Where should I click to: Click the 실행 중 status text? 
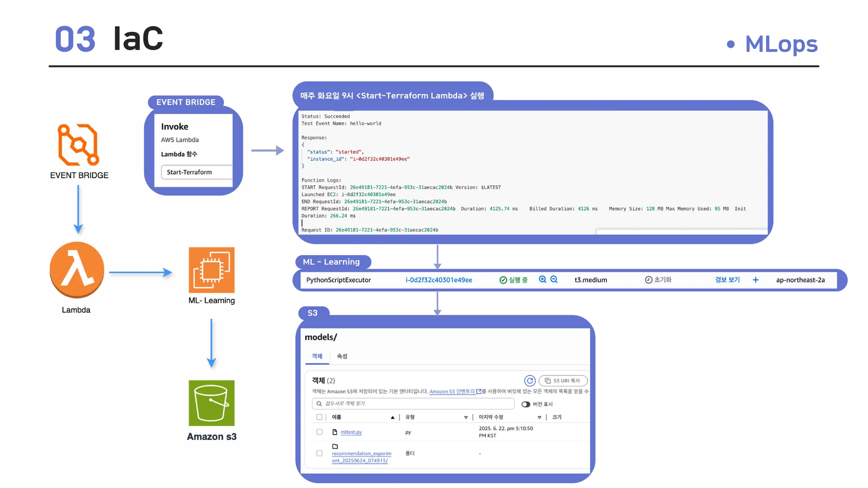(518, 280)
